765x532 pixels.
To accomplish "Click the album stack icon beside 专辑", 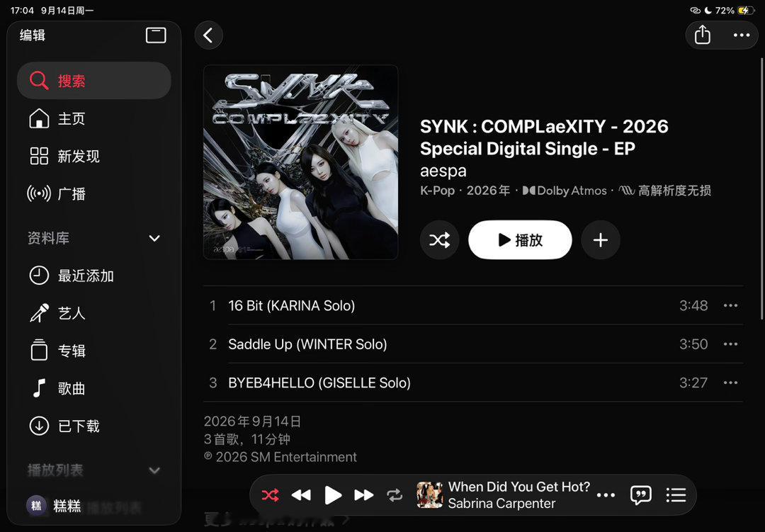I will click(39, 351).
